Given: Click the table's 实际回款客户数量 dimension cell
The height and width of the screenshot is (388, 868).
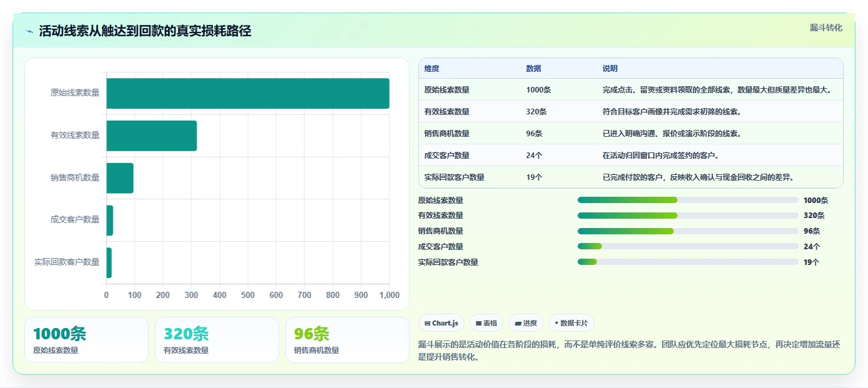Looking at the screenshot, I should 454,177.
